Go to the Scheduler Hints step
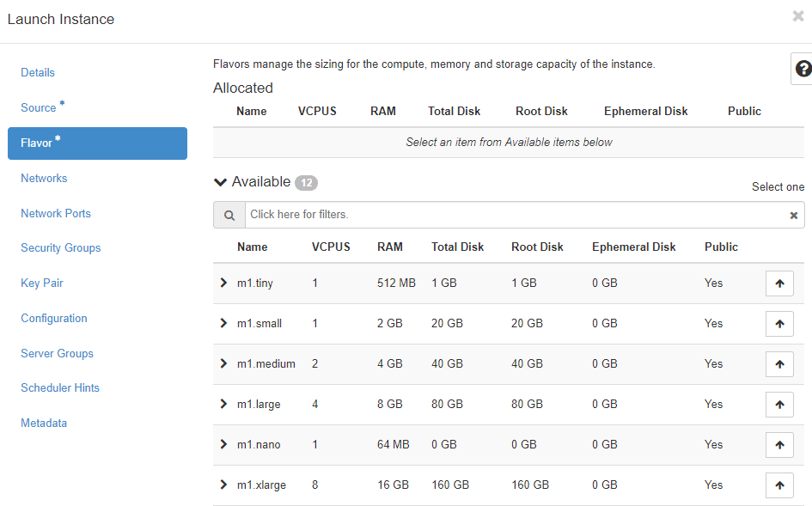 pos(60,388)
